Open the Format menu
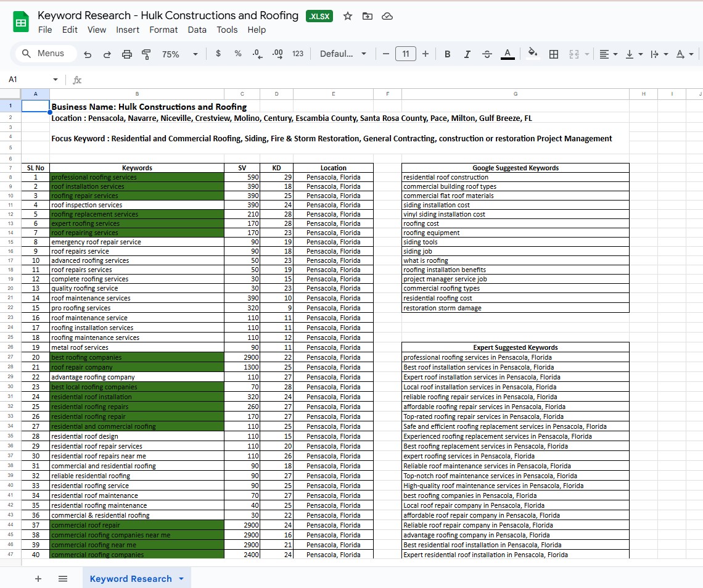This screenshot has width=703, height=588. (x=163, y=30)
